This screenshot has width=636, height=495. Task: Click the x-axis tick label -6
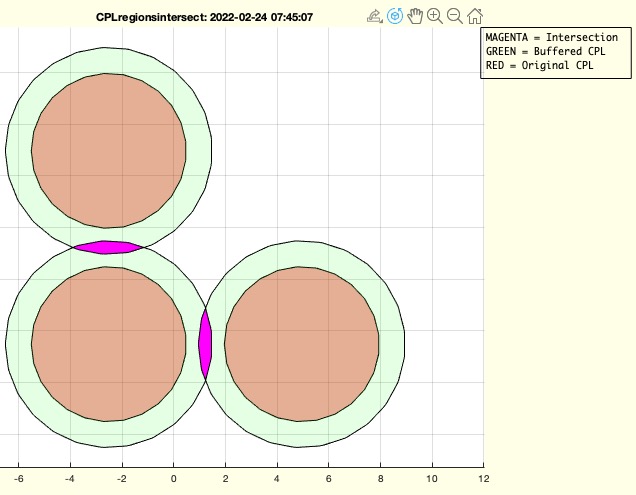coord(18,480)
